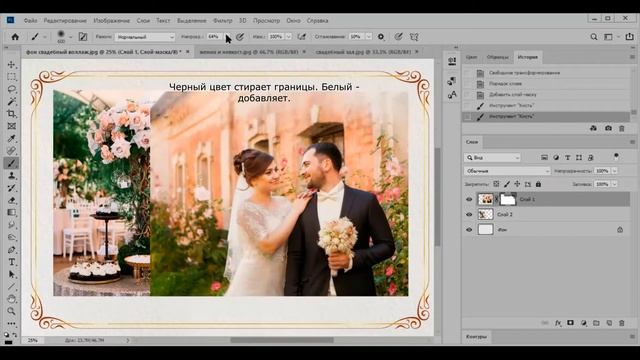The height and width of the screenshot is (360, 640).
Task: Select the Blur tool
Action: [11, 225]
